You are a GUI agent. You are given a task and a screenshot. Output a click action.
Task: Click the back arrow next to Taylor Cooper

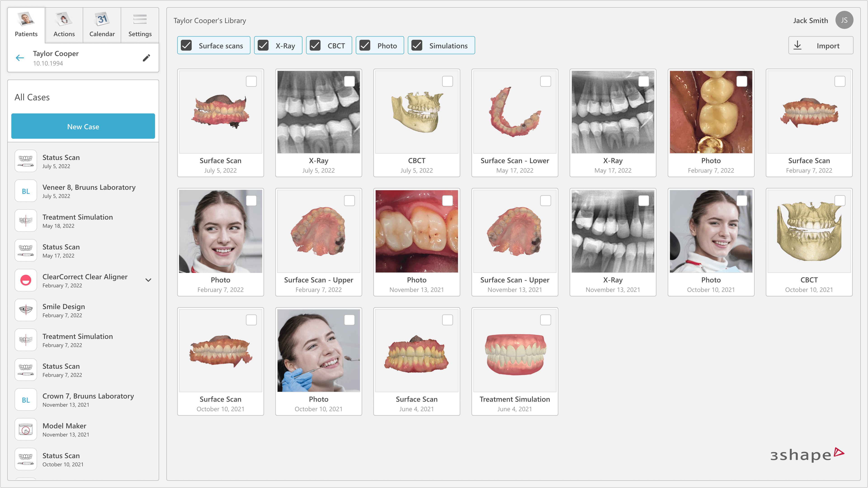click(20, 58)
